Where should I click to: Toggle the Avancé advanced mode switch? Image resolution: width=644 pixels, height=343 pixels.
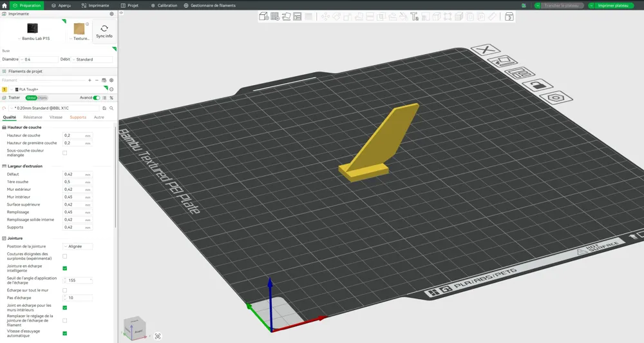click(x=97, y=97)
